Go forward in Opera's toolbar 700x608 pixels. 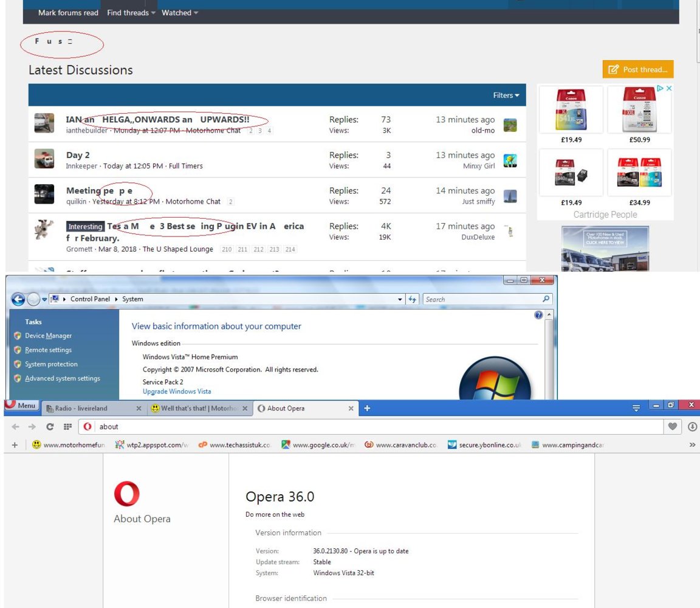(32, 427)
